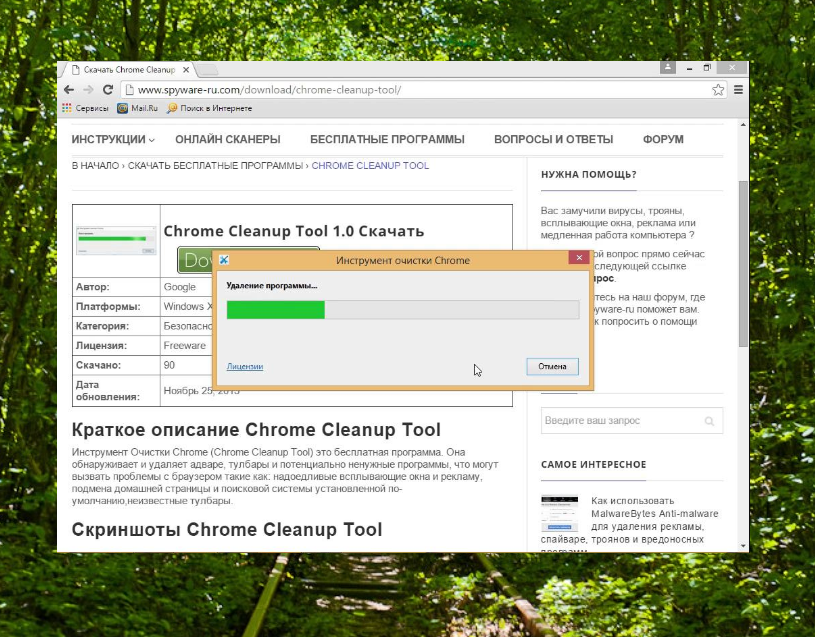The height and width of the screenshot is (637, 815).
Task: Click the green Download button
Action: (195, 260)
